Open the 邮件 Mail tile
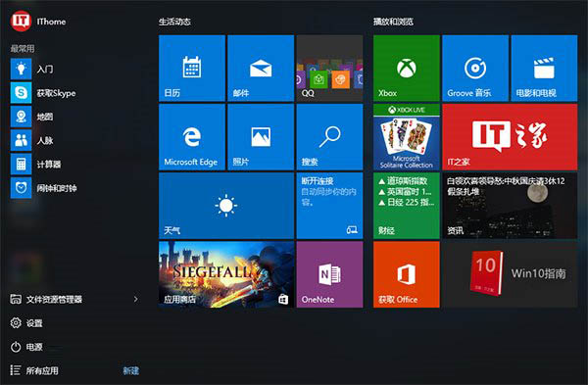The height and width of the screenshot is (385, 588). (x=261, y=69)
